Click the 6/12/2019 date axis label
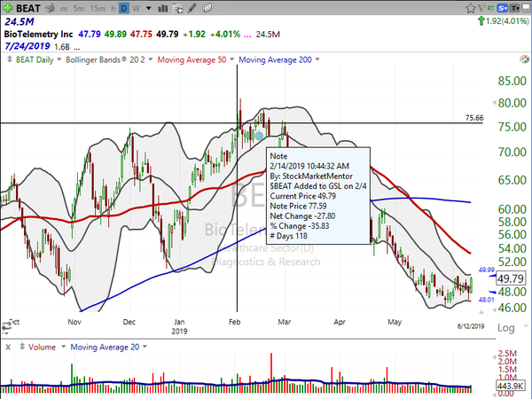Screen dimensions: 532x399 [471, 326]
